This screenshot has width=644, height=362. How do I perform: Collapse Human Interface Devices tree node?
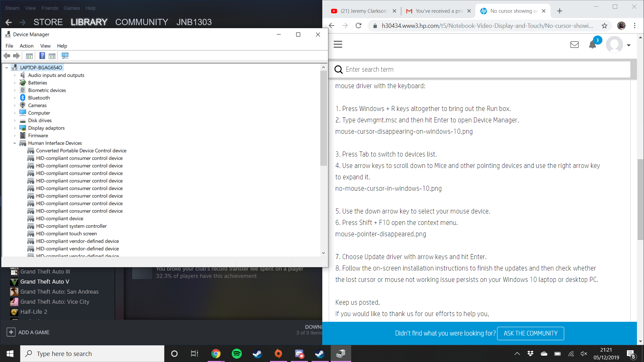[x=15, y=143]
